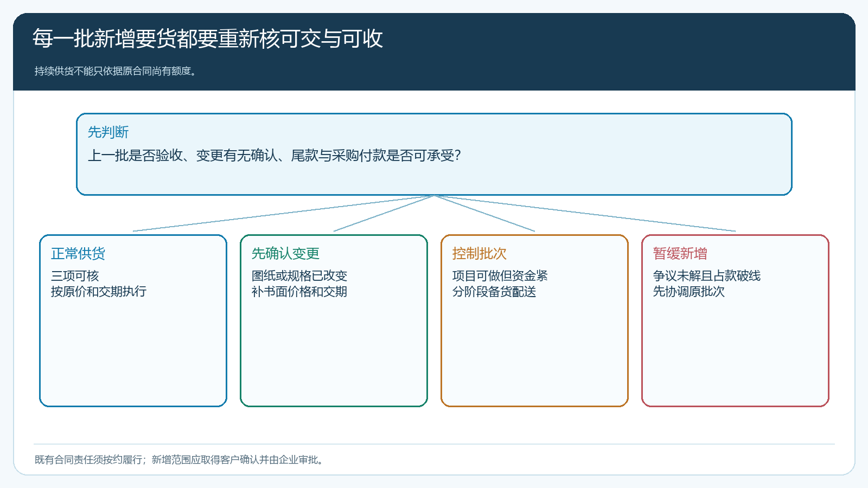The width and height of the screenshot is (868, 488).
Task: Select subtitle 持续供货不能只依据原合同尚有额度。
Action: point(115,71)
